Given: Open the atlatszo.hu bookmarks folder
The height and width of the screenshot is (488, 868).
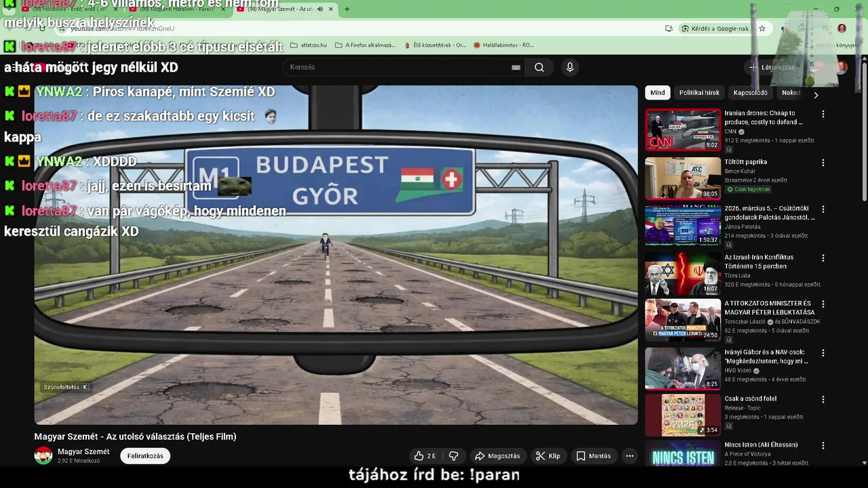Looking at the screenshot, I should click(309, 45).
